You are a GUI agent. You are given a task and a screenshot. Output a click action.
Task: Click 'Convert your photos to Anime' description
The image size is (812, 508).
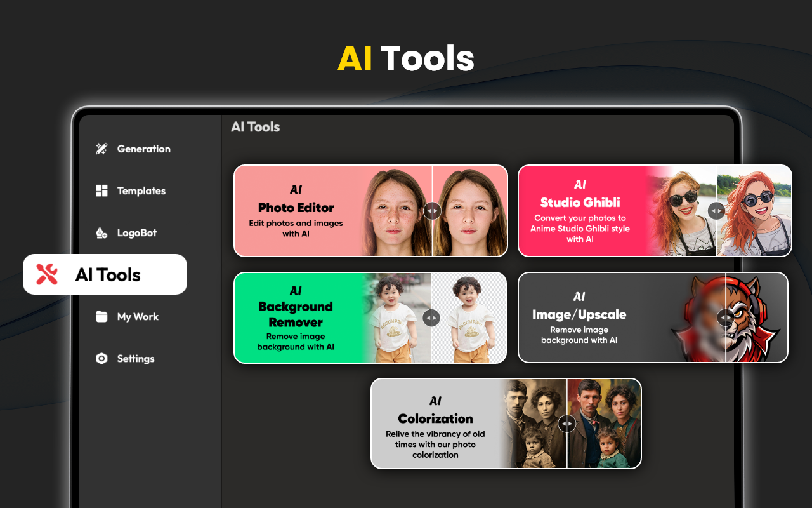point(580,229)
